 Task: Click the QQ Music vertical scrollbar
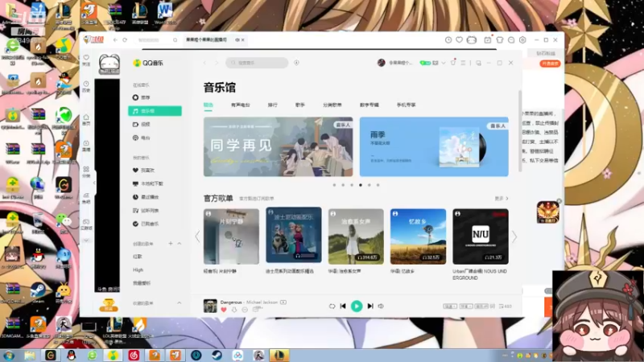pyautogui.click(x=520, y=131)
